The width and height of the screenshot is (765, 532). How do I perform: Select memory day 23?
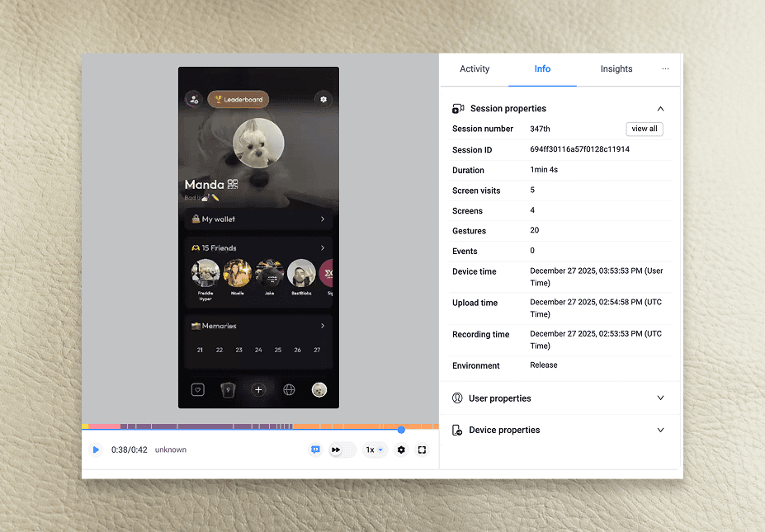pyautogui.click(x=239, y=350)
